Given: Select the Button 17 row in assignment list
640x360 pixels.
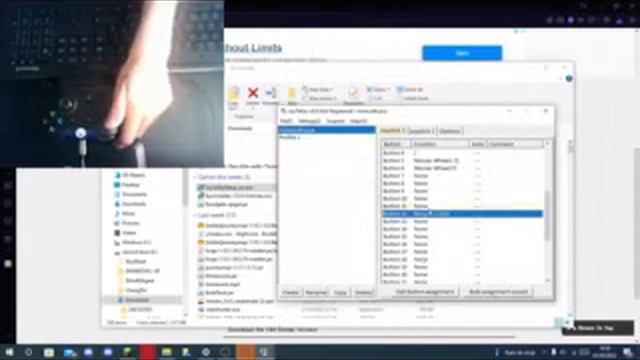Looking at the screenshot, I should click(x=462, y=252).
